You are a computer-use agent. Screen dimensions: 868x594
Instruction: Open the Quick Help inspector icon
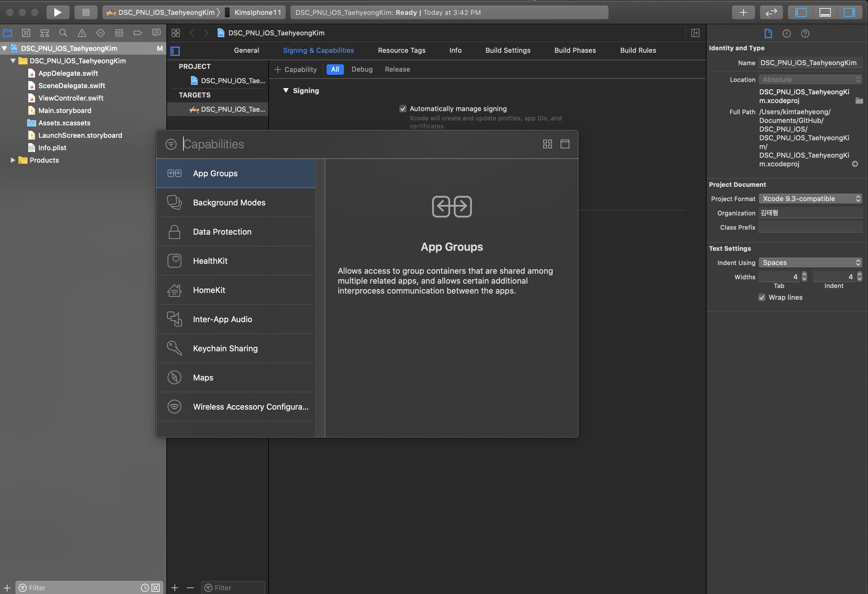(805, 34)
